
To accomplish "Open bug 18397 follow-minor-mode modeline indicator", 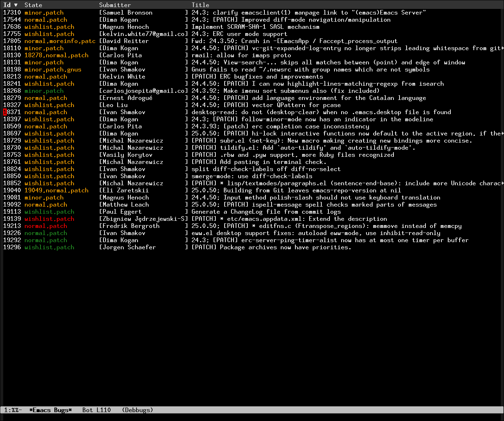I will (x=252, y=119).
